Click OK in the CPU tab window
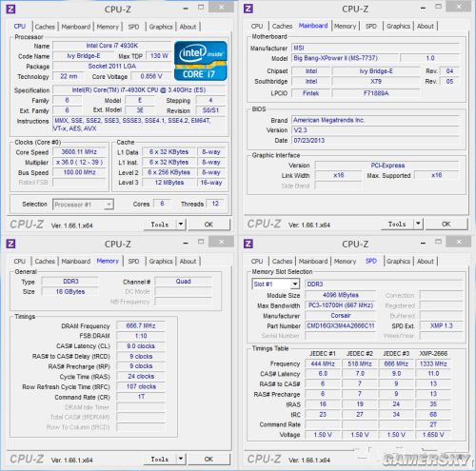 [x=208, y=225]
